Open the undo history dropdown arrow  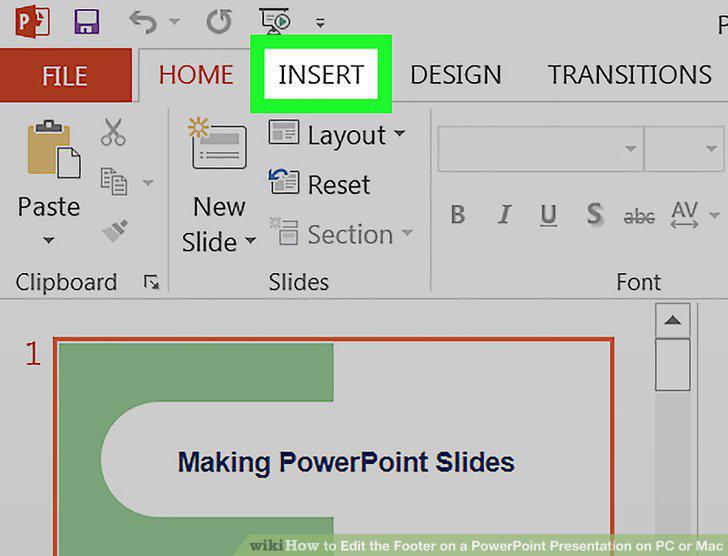(175, 21)
